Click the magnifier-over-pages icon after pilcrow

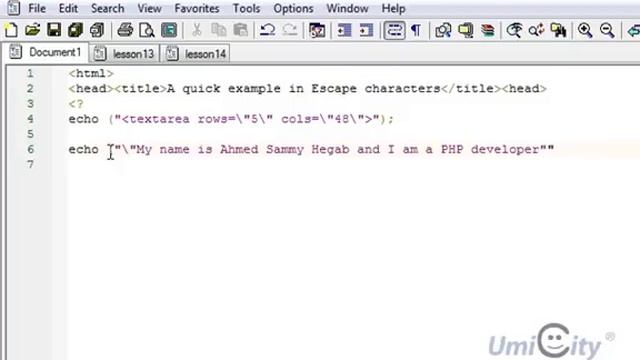coord(443,30)
